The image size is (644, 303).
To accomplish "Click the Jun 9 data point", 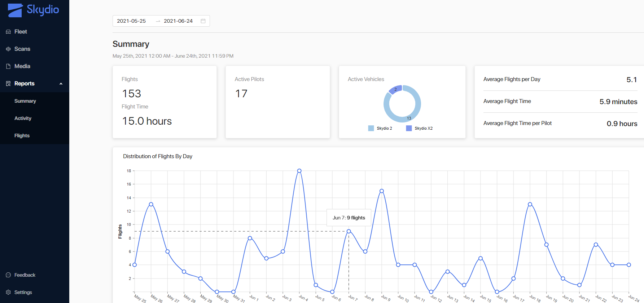I will coord(382,191).
